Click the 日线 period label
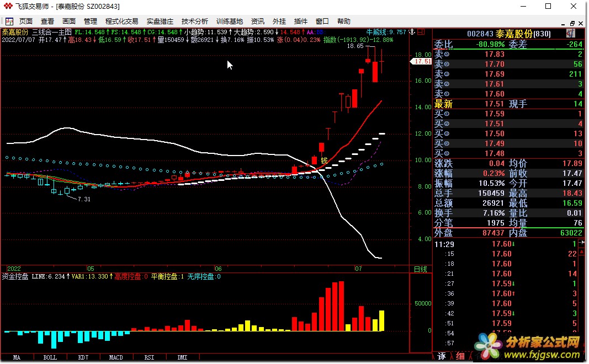589x364 pixels. pyautogui.click(x=420, y=269)
